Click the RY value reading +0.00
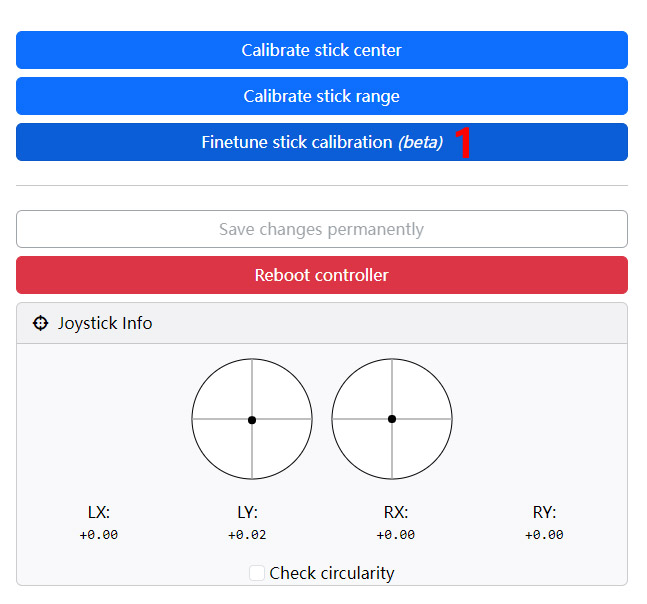This screenshot has width=647, height=604. pyautogui.click(x=544, y=535)
